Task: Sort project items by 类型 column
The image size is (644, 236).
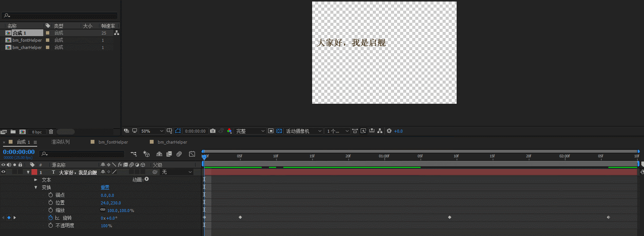Action: [58, 26]
